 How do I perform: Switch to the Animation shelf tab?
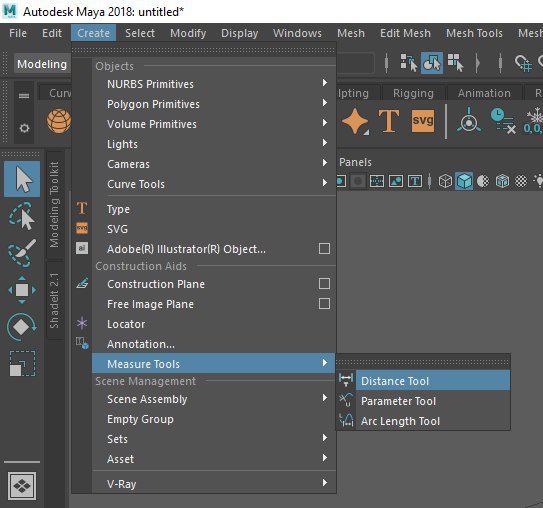coord(484,93)
